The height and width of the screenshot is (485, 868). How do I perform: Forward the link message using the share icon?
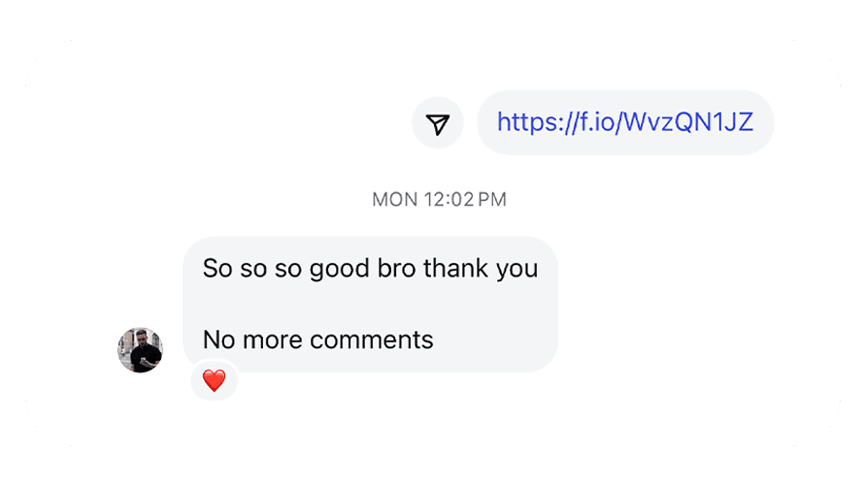(437, 123)
